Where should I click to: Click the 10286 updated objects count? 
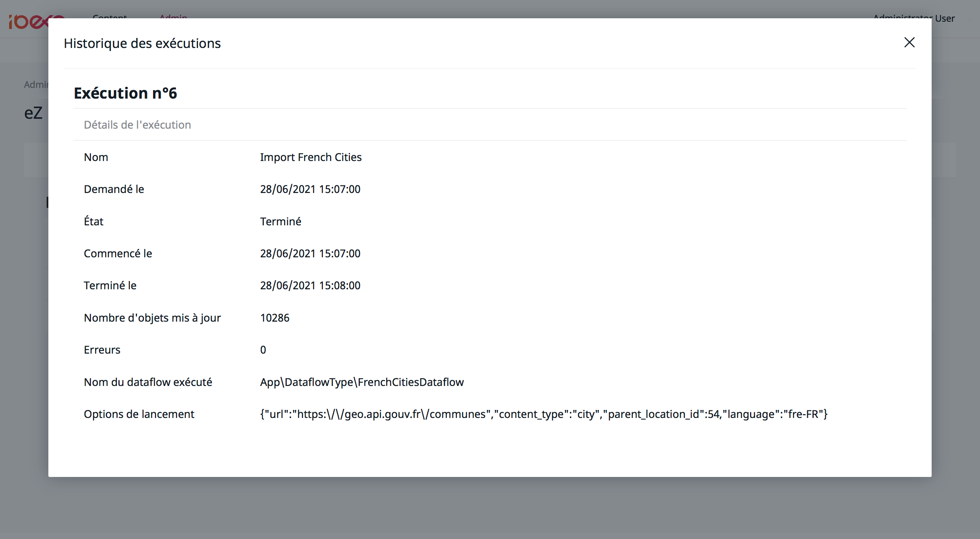point(275,318)
